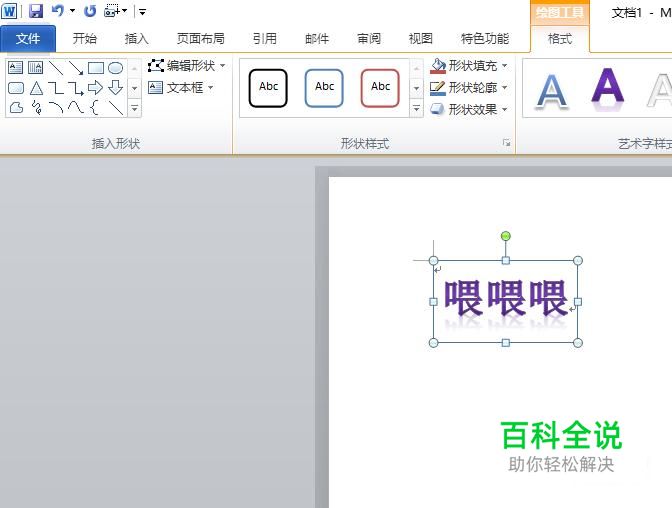Expand the full shapes gallery

click(x=135, y=108)
